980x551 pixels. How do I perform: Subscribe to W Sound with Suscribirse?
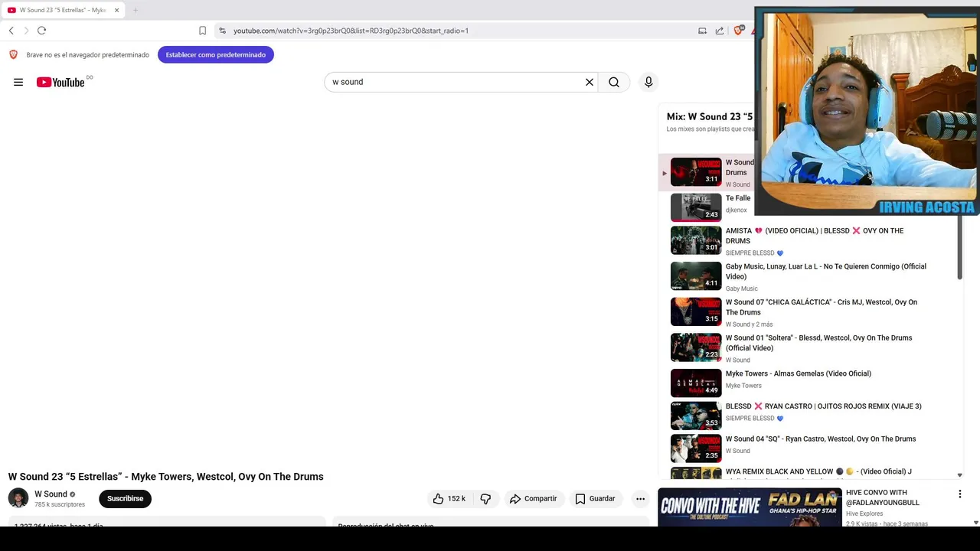pyautogui.click(x=126, y=498)
